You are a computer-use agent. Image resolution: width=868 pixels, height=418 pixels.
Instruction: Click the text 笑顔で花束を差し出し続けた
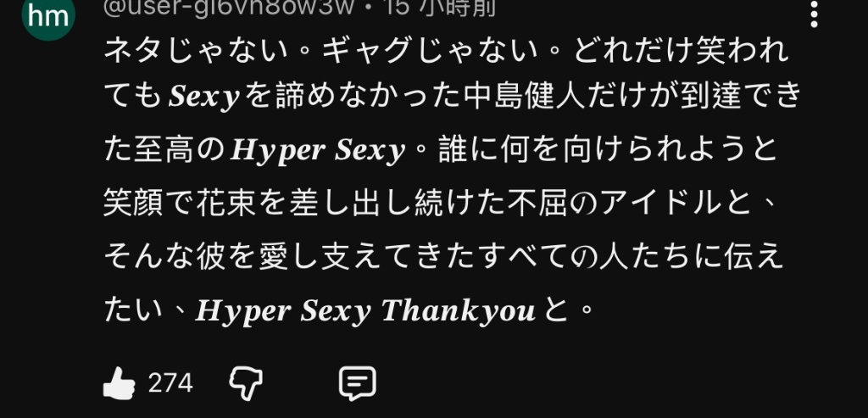point(305,203)
